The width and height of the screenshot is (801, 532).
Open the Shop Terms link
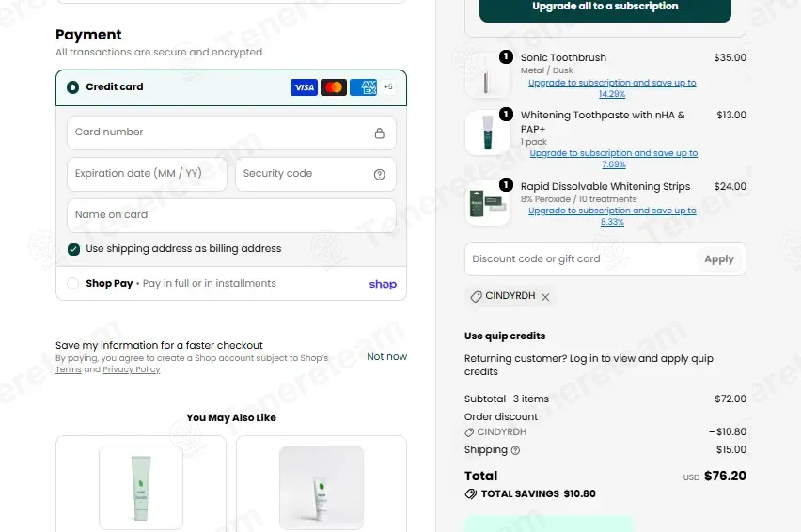pyautogui.click(x=69, y=369)
